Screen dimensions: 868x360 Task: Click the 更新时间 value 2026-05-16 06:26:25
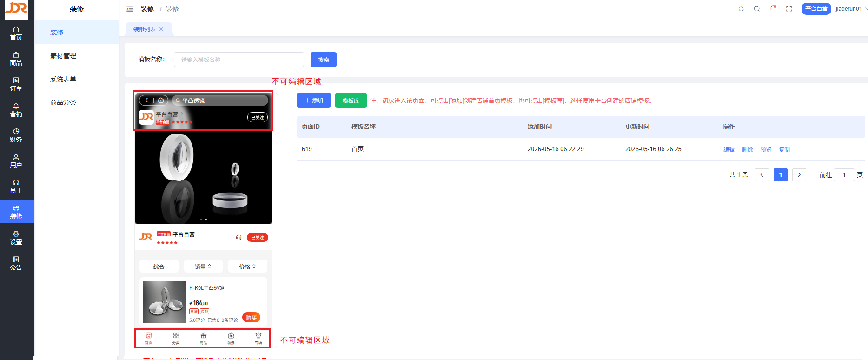pos(653,149)
